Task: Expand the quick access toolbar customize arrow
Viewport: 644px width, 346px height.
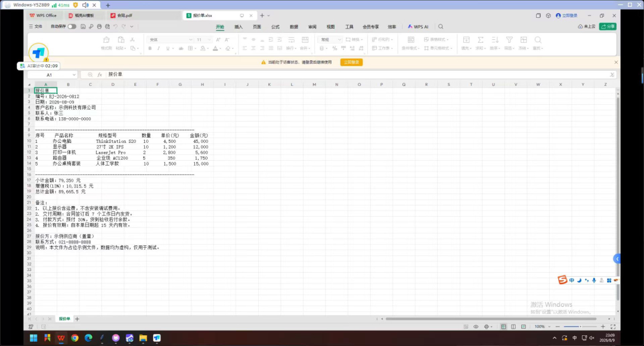Action: pyautogui.click(x=132, y=27)
